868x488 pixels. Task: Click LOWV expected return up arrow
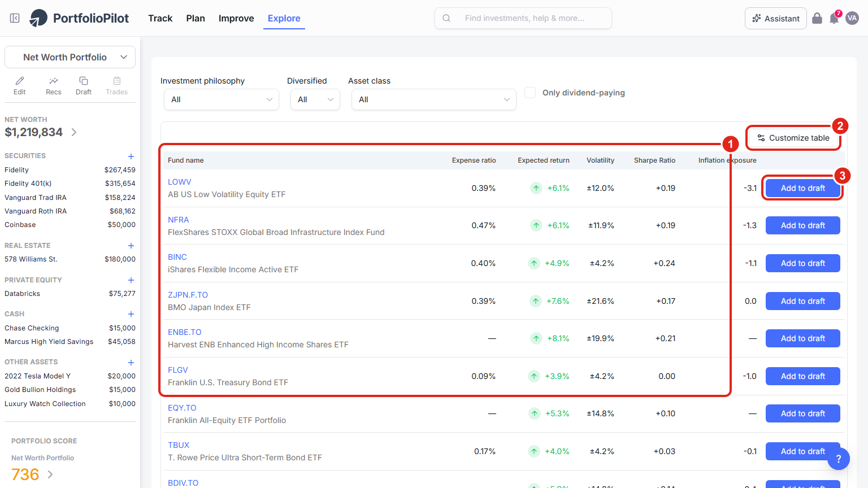(x=536, y=188)
